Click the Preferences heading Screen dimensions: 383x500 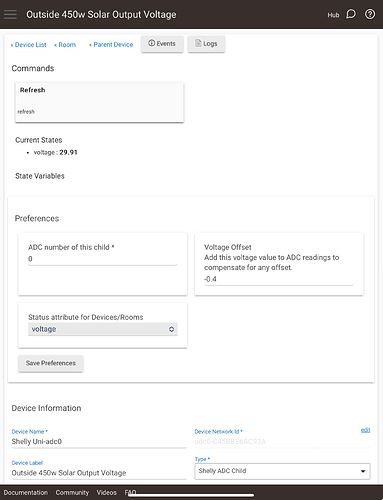37,218
